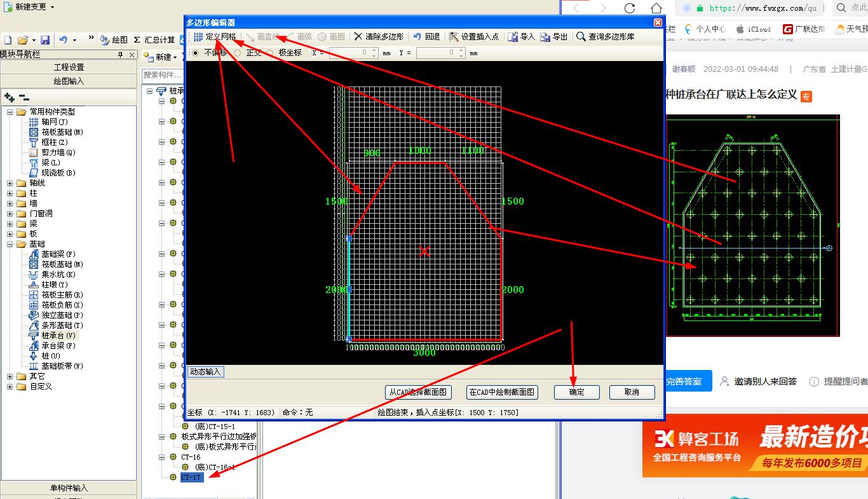This screenshot has width=868, height=499.
Task: Expand the 门窗洞 folder
Action: click(10, 214)
